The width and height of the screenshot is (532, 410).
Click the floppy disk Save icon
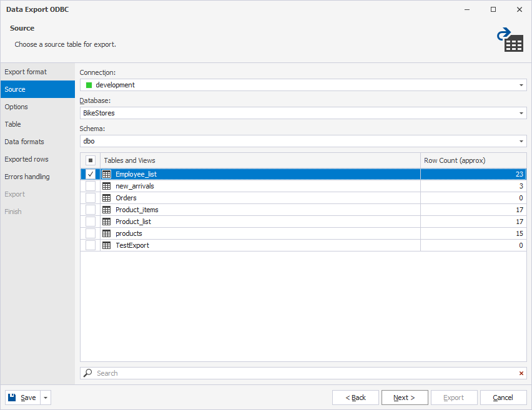[13, 398]
